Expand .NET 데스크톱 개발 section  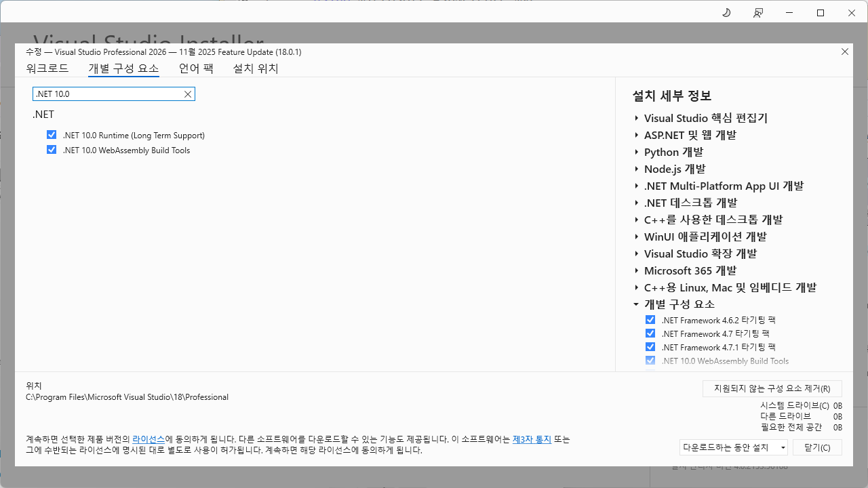tap(637, 203)
